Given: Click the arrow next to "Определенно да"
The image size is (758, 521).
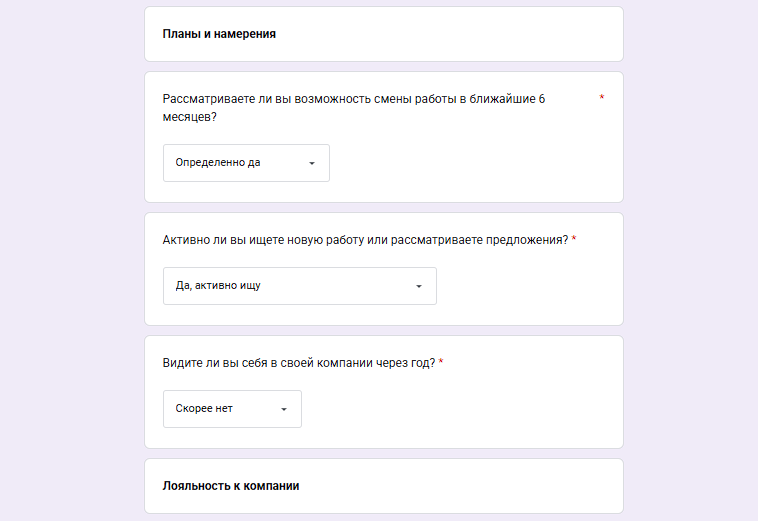Looking at the screenshot, I should click(x=312, y=163).
